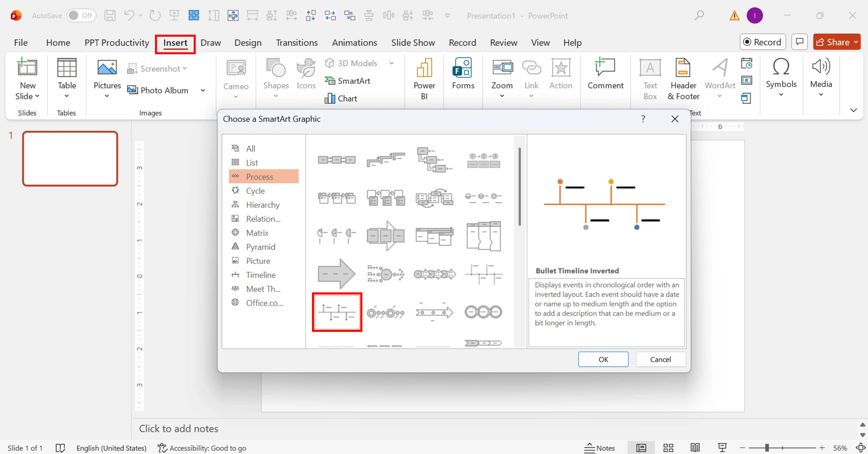Screen dimensions: 868x454
Task: Open the Transitions tab
Action: tap(297, 43)
